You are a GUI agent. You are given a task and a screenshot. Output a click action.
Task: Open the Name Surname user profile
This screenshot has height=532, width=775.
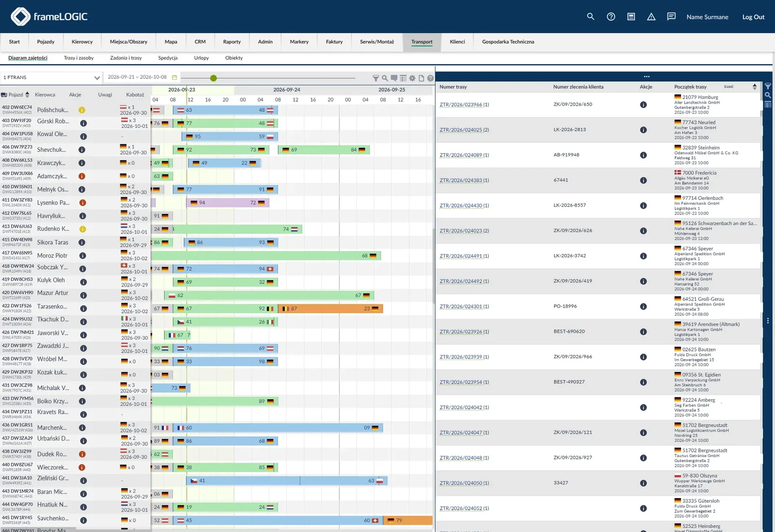click(x=707, y=17)
